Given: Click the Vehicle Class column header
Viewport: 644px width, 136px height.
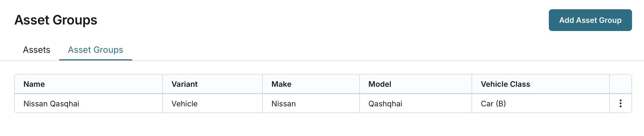Looking at the screenshot, I should [505, 84].
